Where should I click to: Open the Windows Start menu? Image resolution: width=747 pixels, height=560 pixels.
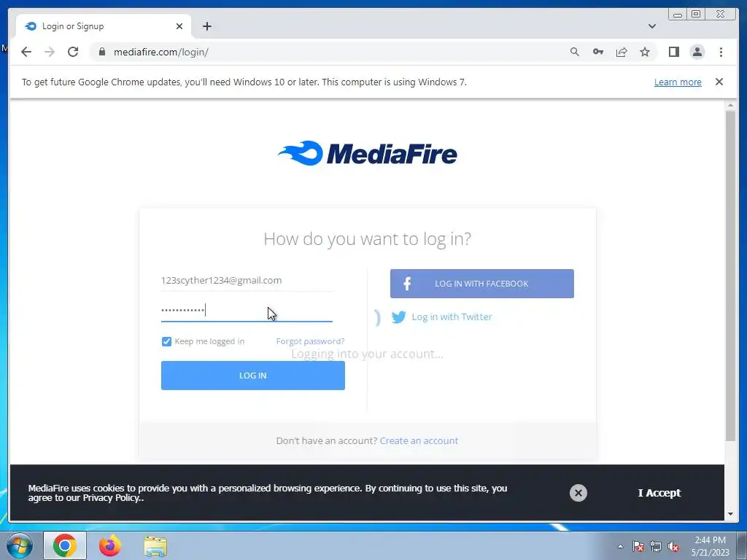point(20,545)
